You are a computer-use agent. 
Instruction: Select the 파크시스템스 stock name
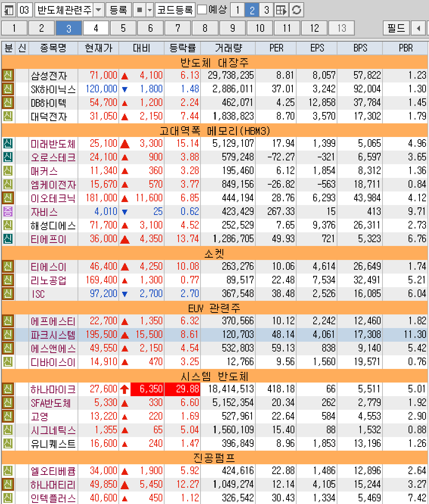[x=53, y=335]
